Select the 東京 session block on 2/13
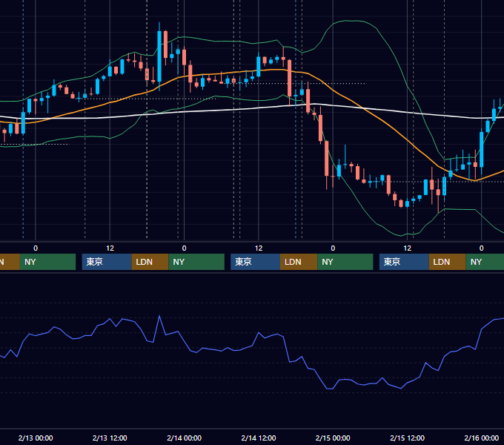The image size is (504, 445). pos(107,262)
